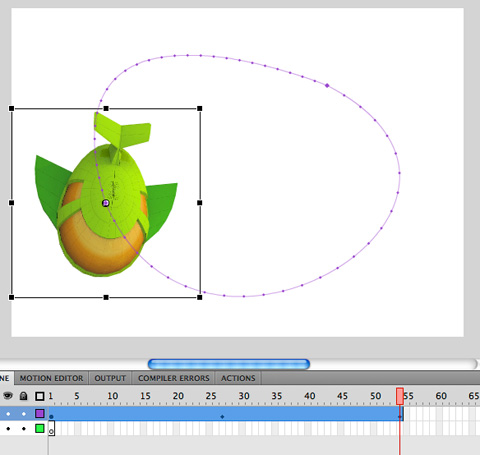Screen dimensions: 480x455
Task: Click the top-right transform handle of selection box
Action: pos(200,108)
